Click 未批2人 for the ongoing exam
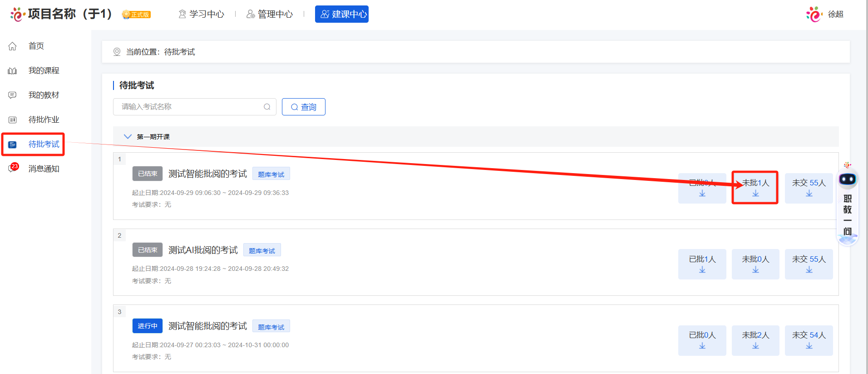Image resolution: width=868 pixels, height=374 pixels. point(755,340)
